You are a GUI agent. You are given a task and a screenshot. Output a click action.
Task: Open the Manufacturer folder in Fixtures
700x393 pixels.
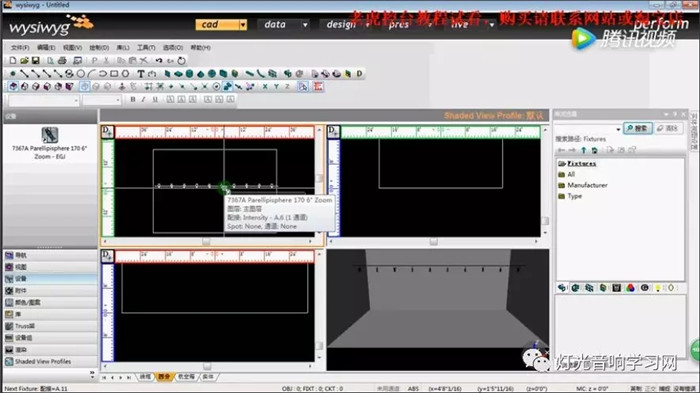coord(587,185)
